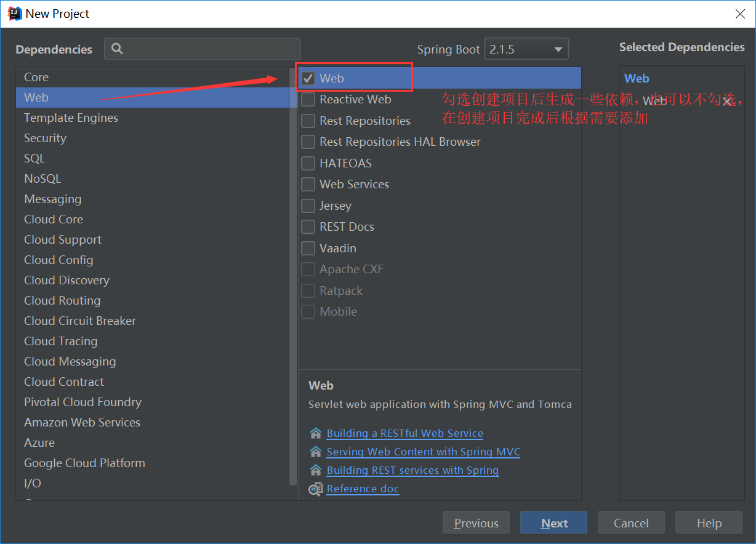756x544 pixels.
Task: Select Core category in Dependencies list
Action: click(x=153, y=77)
